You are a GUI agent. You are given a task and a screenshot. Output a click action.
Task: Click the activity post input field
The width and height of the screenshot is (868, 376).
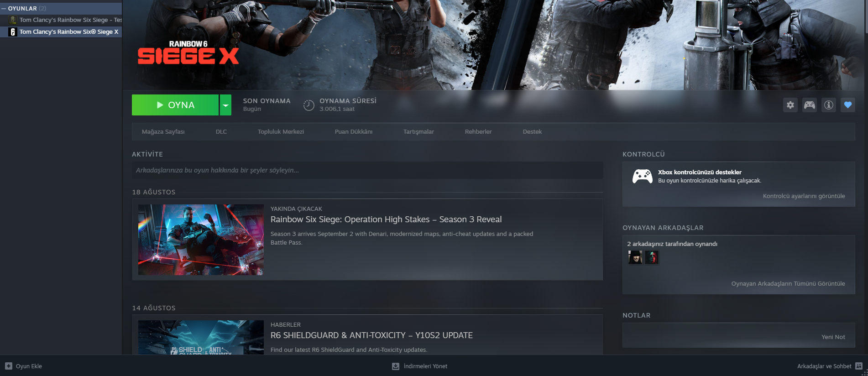[x=367, y=170]
